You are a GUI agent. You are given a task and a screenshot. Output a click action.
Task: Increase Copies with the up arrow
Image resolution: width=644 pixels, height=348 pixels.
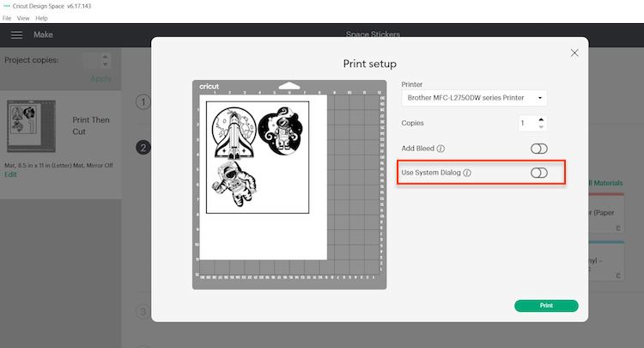coord(541,119)
